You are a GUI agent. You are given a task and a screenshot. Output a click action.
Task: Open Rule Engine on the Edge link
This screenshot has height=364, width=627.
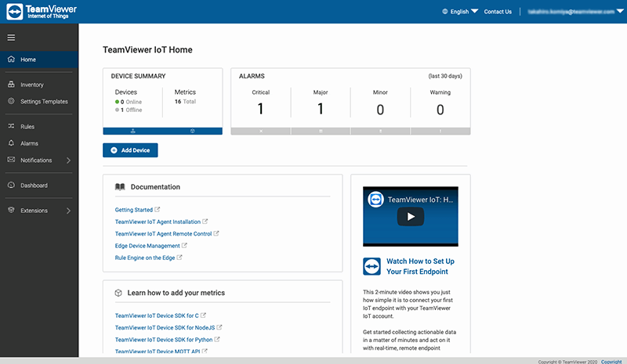[145, 258]
